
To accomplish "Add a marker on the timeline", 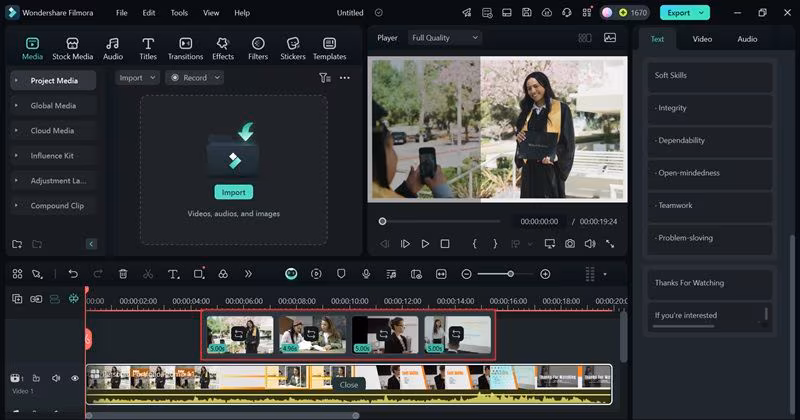I will click(341, 274).
